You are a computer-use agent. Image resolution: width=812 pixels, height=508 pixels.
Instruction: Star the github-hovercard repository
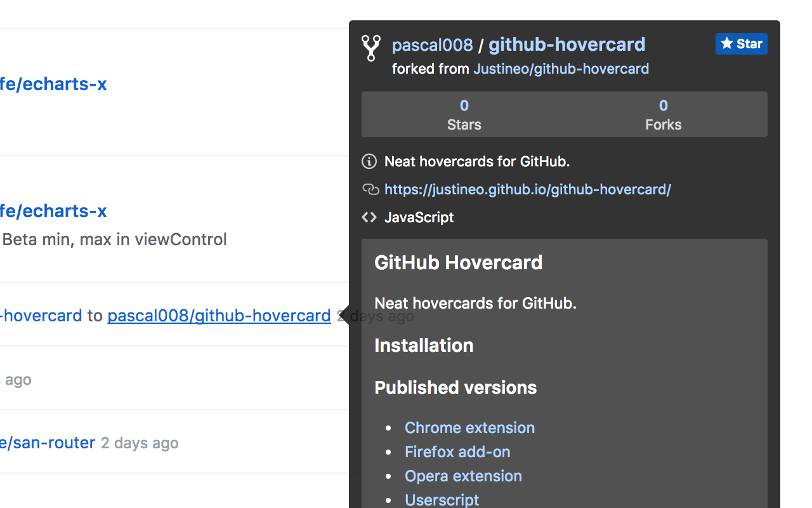click(741, 43)
